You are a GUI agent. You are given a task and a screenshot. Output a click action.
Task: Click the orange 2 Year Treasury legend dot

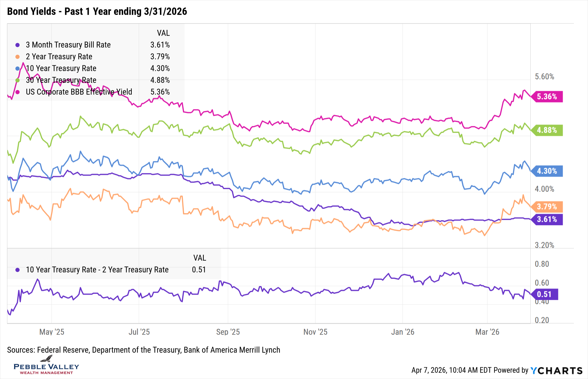18,57
